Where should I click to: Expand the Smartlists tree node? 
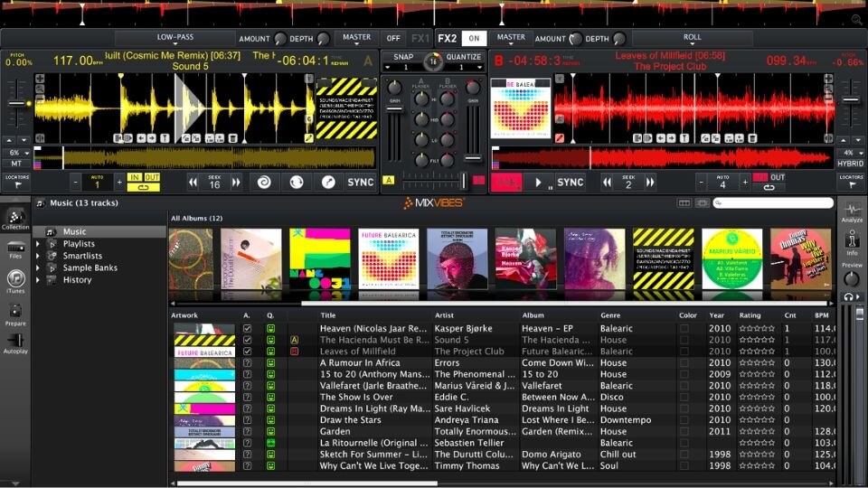[x=38, y=256]
